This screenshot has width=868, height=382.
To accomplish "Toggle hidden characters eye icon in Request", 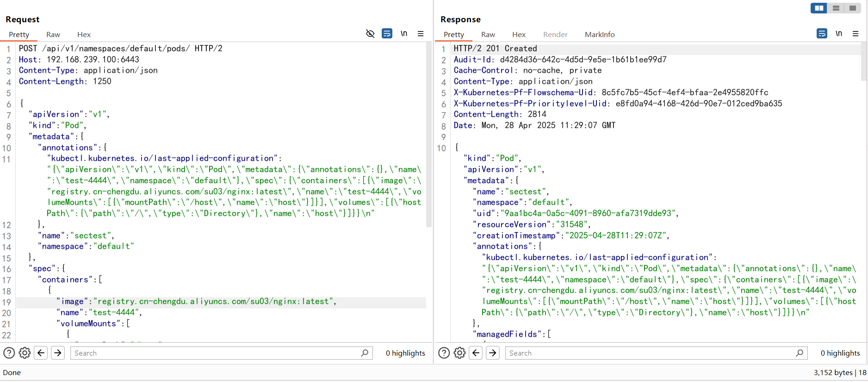I will click(x=370, y=33).
